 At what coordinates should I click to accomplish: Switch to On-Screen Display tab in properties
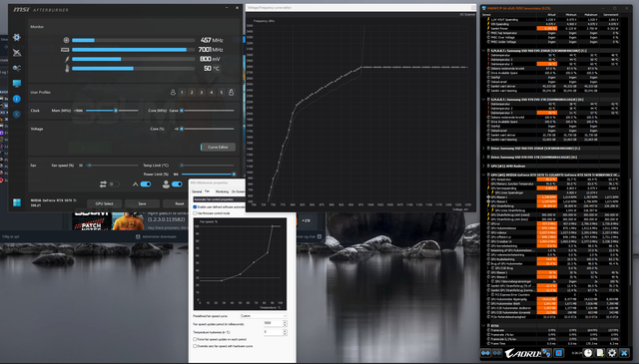click(x=238, y=191)
